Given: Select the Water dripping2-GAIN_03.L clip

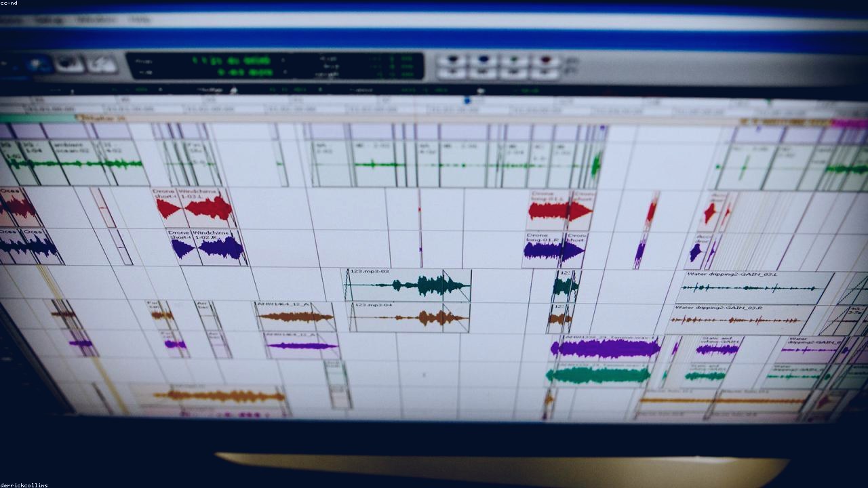Looking at the screenshot, I should [x=754, y=287].
